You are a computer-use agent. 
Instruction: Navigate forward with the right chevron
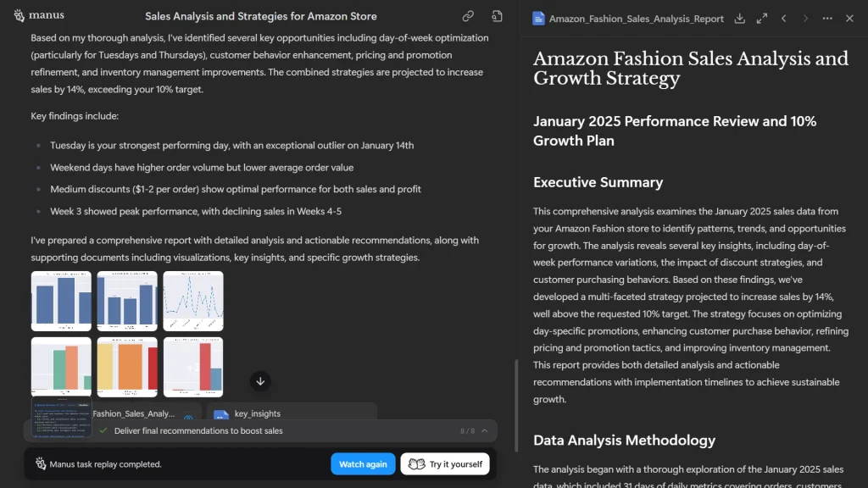(x=804, y=18)
